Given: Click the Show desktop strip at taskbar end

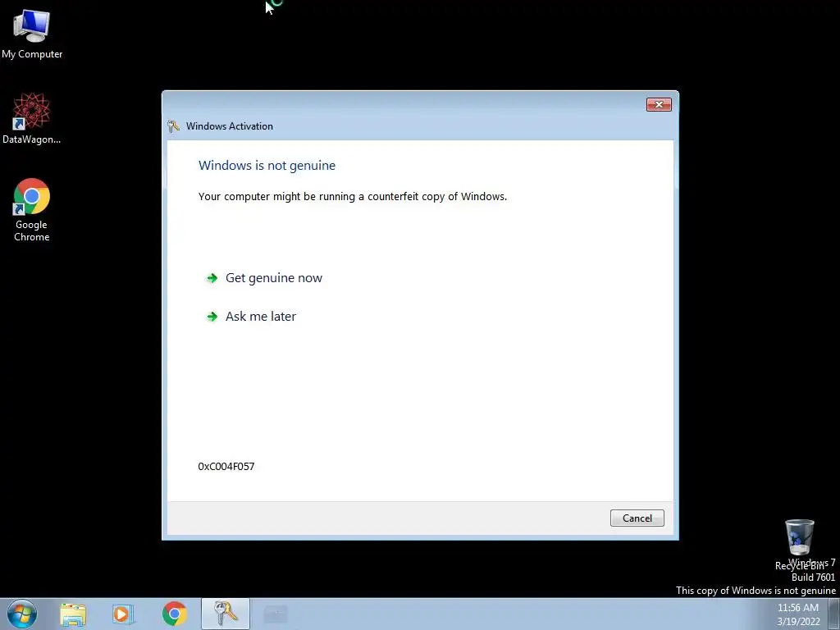Looking at the screenshot, I should coord(834,614).
